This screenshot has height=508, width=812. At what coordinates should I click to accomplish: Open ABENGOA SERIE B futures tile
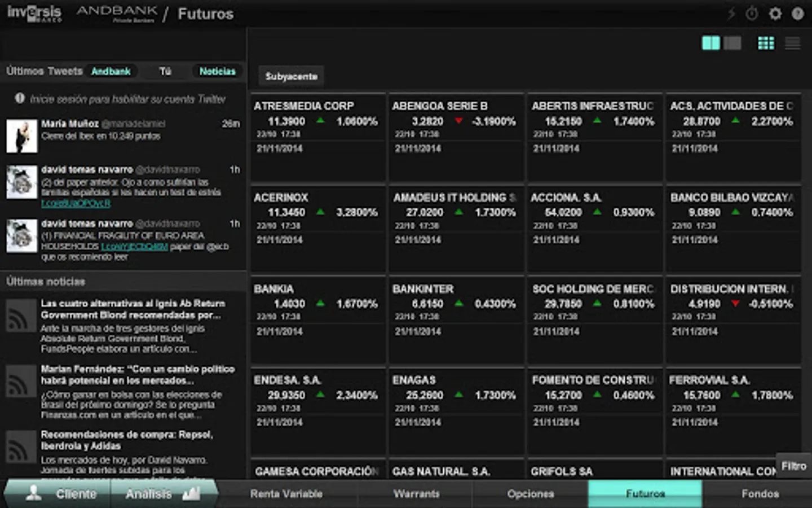click(456, 137)
